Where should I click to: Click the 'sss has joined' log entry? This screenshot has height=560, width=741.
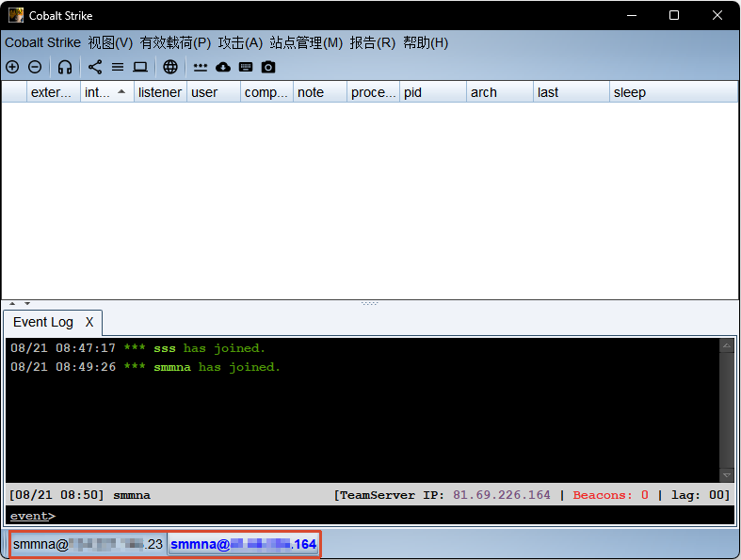(138, 348)
